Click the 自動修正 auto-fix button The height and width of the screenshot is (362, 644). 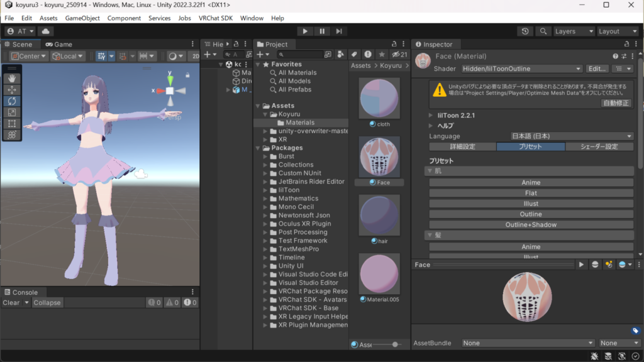[616, 103]
